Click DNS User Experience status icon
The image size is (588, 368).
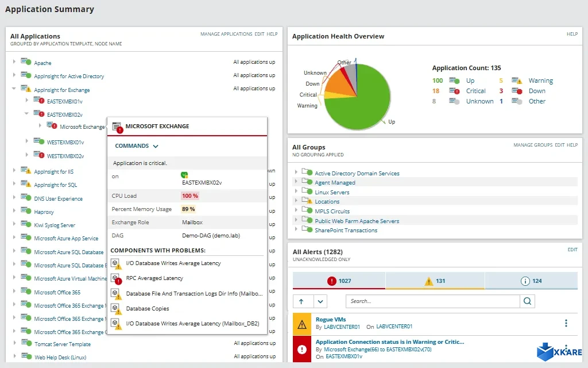pyautogui.click(x=26, y=198)
